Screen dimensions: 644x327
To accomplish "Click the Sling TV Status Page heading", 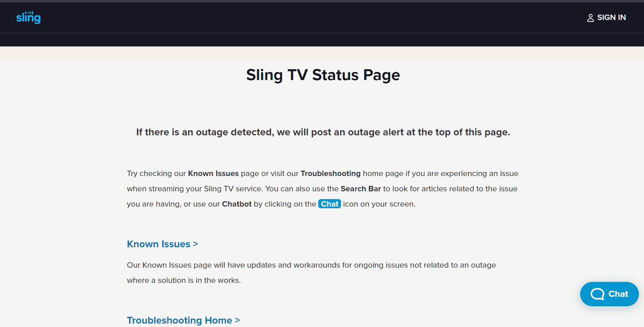I will point(323,75).
